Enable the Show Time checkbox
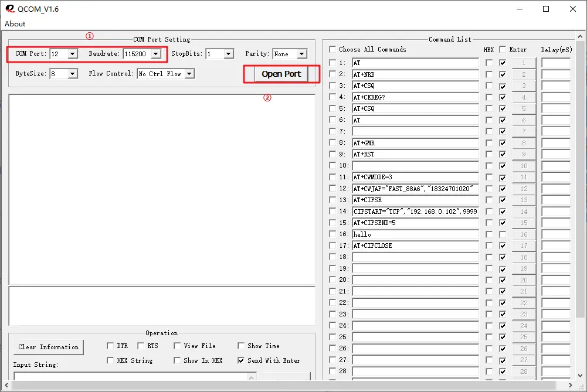 [241, 346]
